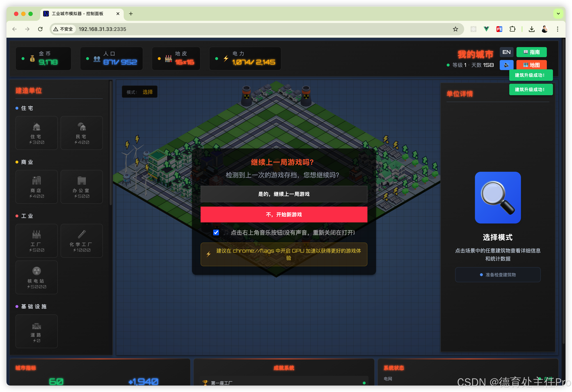
Task: Uncheck the music hint checkbox
Action: tap(216, 232)
